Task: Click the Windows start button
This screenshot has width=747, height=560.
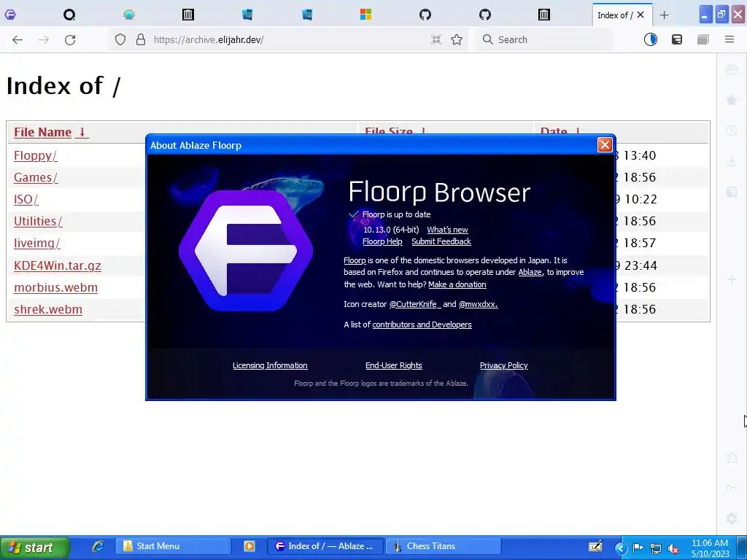Action: (34, 547)
